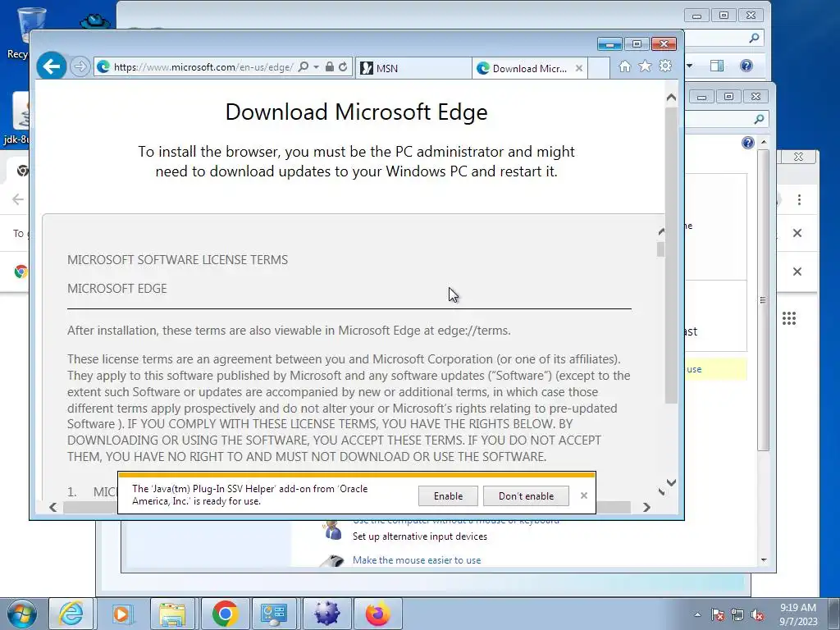Dismiss the add-on notification bar
840x630 pixels.
click(x=584, y=495)
